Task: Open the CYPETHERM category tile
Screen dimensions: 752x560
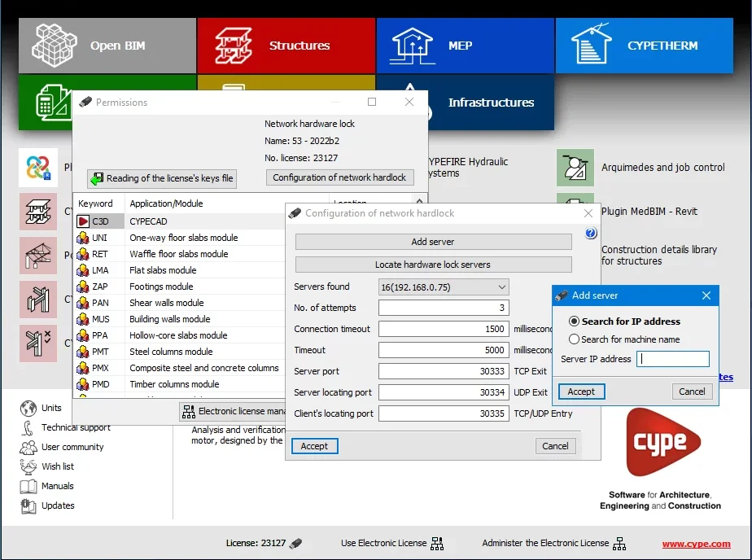Action: coord(645,46)
